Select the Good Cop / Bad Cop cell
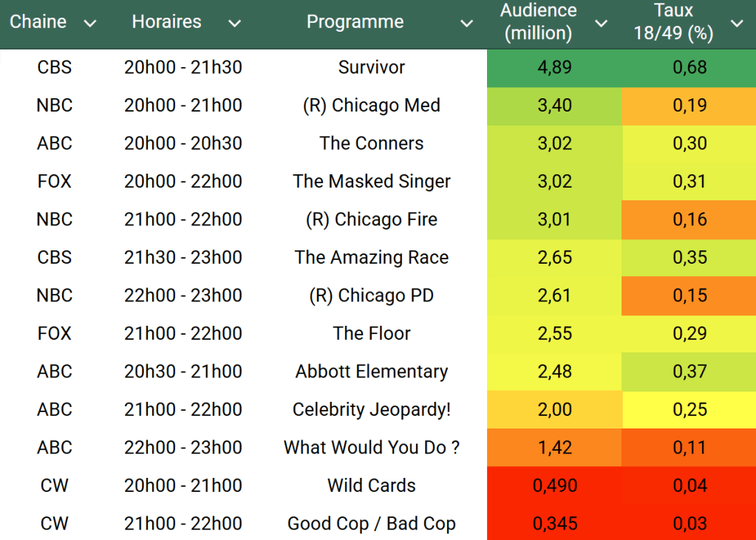The image size is (756, 540). 372,524
